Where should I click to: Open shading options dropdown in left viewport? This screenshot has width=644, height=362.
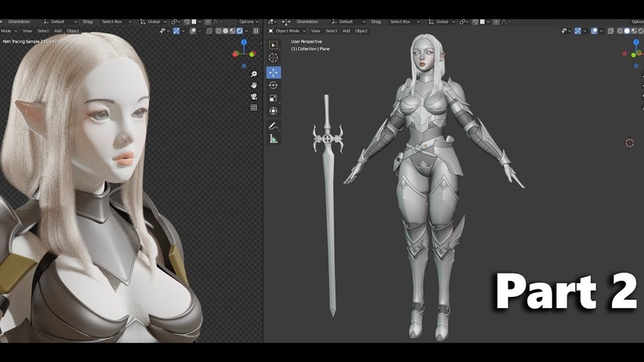click(247, 31)
